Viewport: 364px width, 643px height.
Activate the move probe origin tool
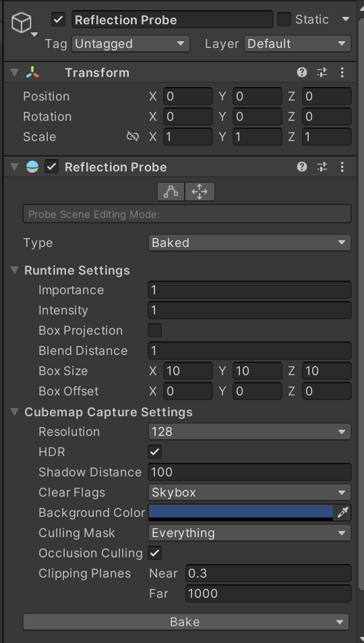[x=200, y=192]
